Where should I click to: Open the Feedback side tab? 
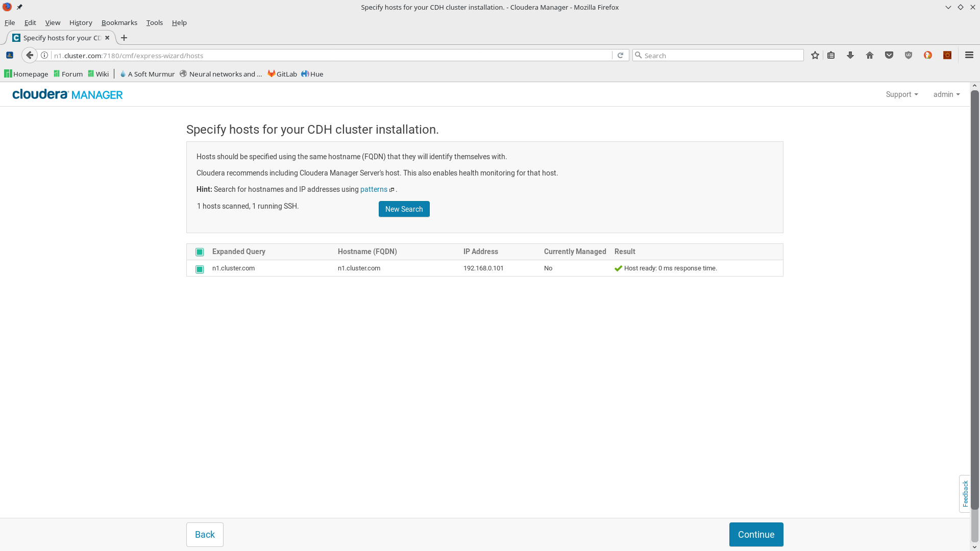pyautogui.click(x=965, y=493)
